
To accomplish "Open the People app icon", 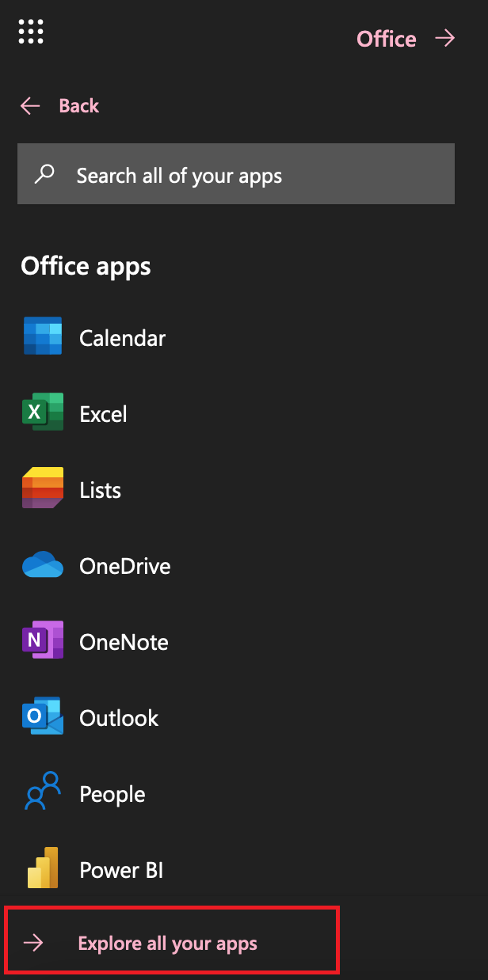I will (x=41, y=792).
